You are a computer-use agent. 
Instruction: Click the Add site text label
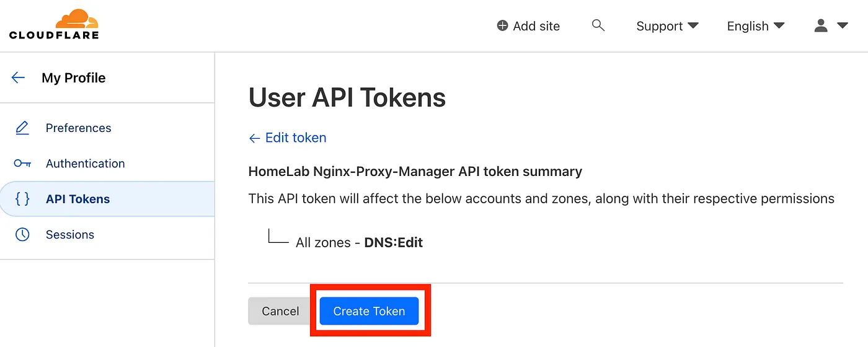(x=536, y=26)
